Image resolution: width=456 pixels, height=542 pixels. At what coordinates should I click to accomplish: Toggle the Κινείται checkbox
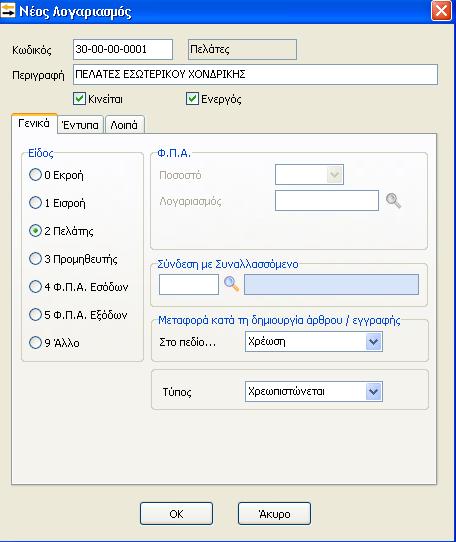click(80, 99)
